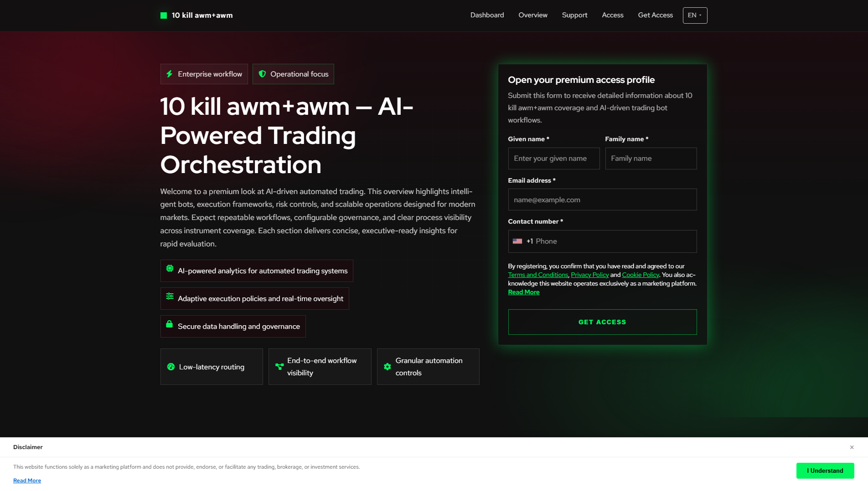Submit the form with GET ACCESS button
Screen dimensions: 868x491
coord(602,322)
